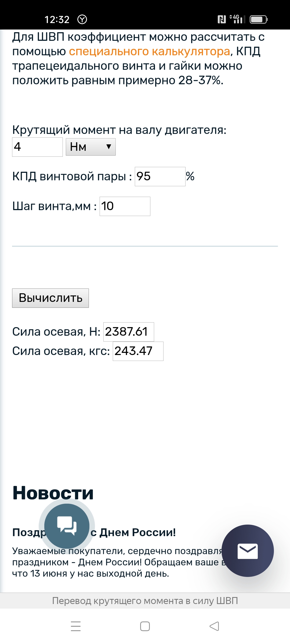Screen dimensions: 290x644
Task: Edit the КПД винтовой пары field
Action: [x=160, y=176]
